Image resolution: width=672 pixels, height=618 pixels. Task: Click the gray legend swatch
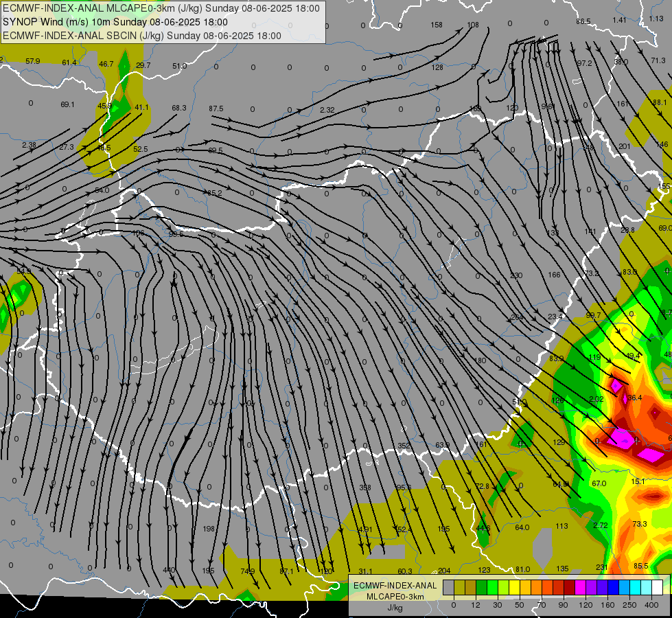click(448, 588)
